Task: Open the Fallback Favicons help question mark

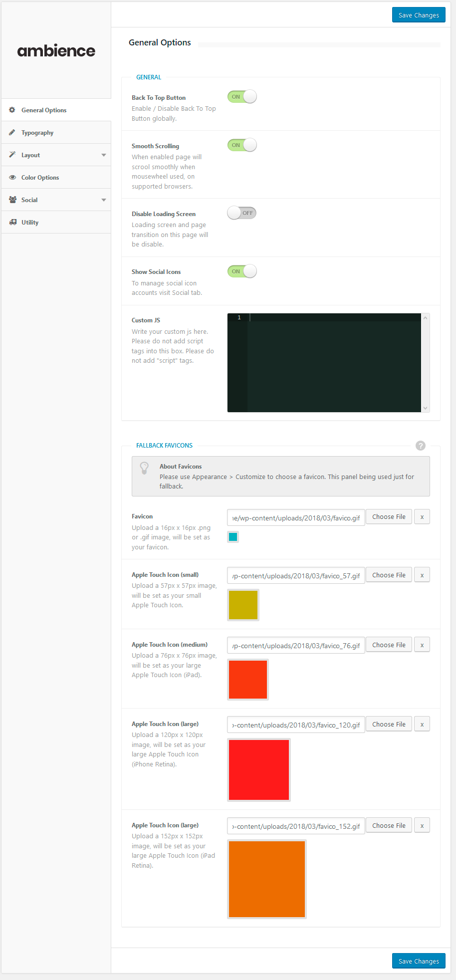Action: click(x=421, y=446)
